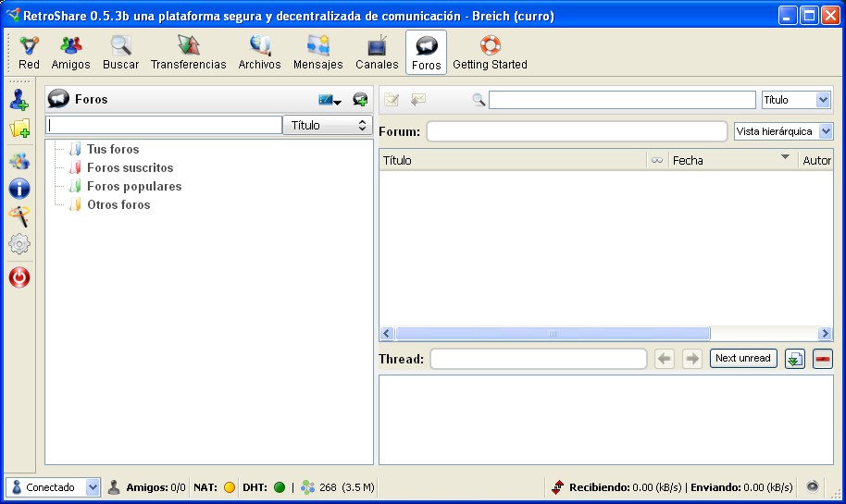Open the Vista hierárquica view dropdown
846x504 pixels.
(x=783, y=131)
